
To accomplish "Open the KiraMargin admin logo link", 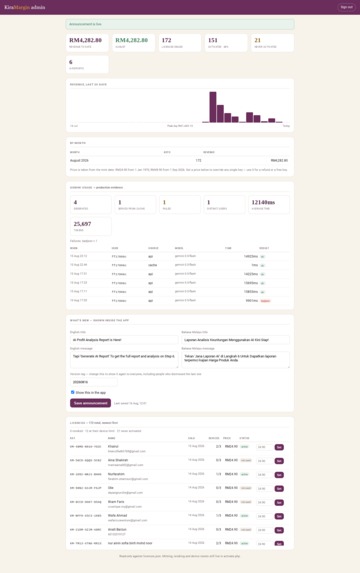I will click(25, 7).
